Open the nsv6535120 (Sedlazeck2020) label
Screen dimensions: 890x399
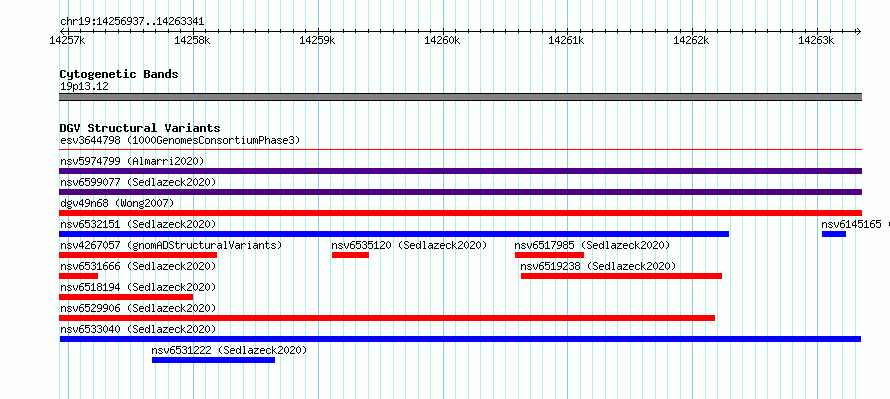pos(409,245)
